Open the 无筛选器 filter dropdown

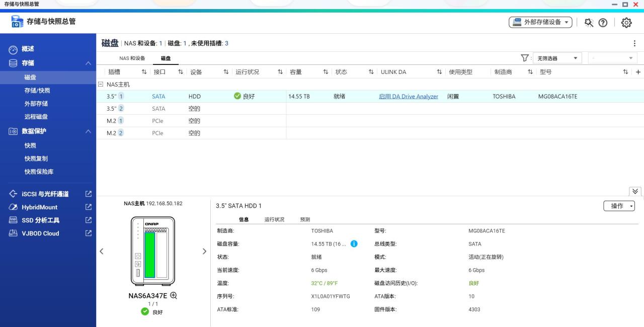[557, 58]
